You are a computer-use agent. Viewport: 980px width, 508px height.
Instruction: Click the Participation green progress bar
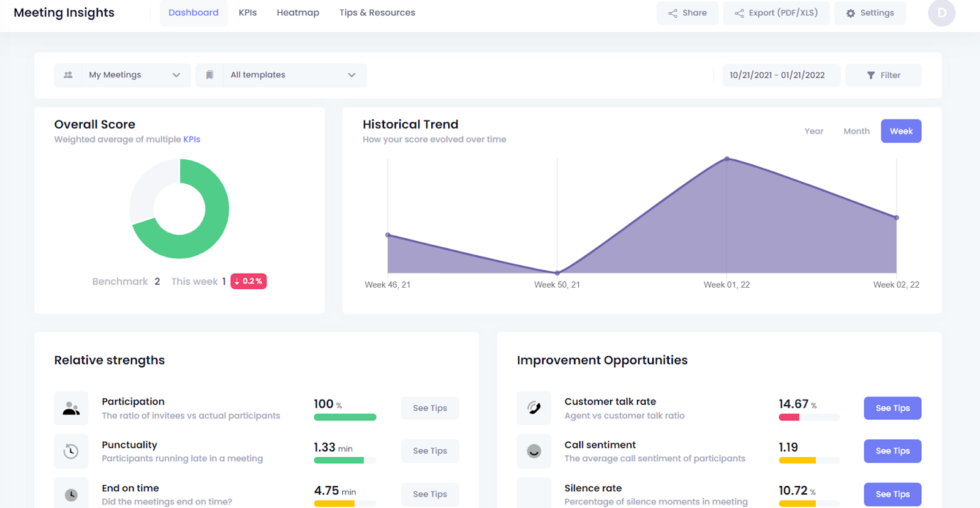coord(345,417)
